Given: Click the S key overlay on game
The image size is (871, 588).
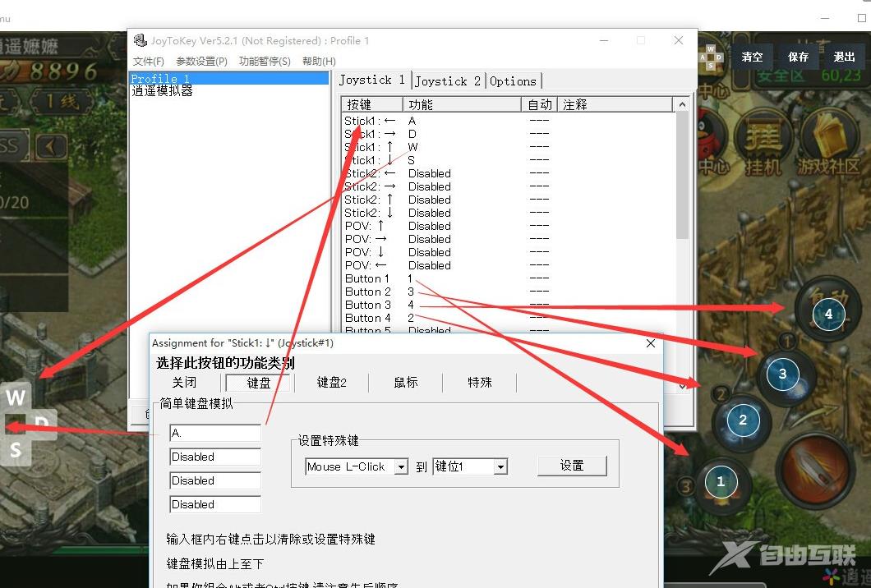Looking at the screenshot, I should (16, 449).
